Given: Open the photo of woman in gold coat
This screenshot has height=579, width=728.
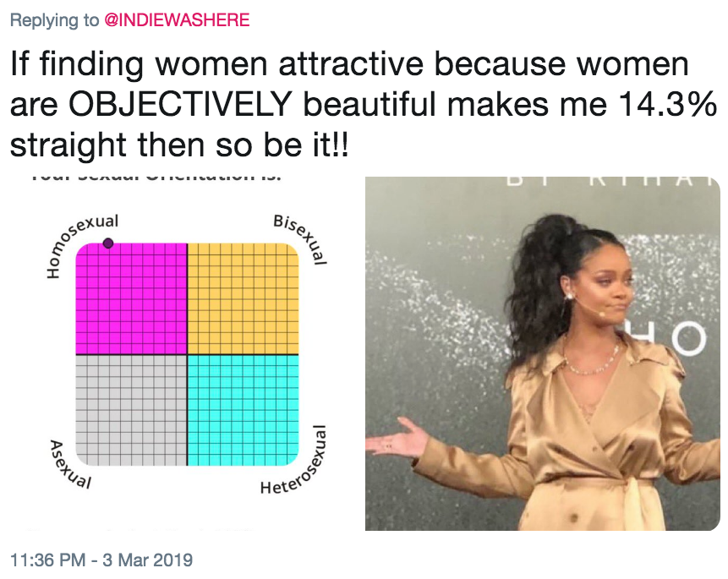Looking at the screenshot, I should point(543,353).
